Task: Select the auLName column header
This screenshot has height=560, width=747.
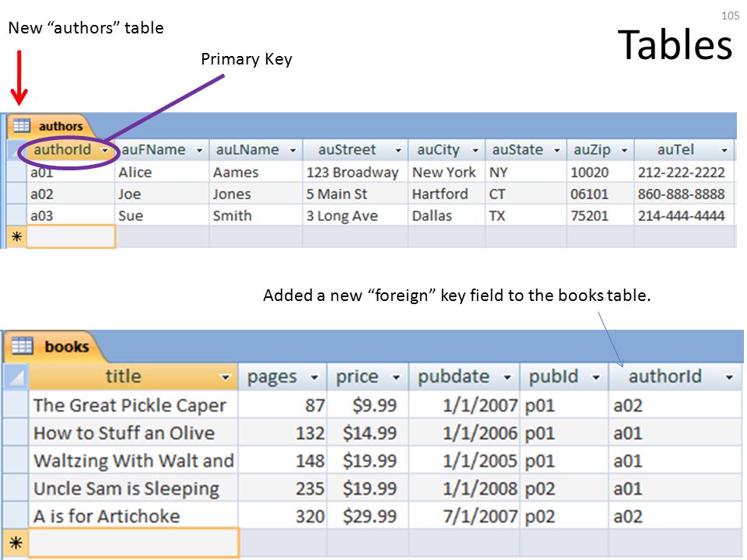Action: pyautogui.click(x=256, y=150)
